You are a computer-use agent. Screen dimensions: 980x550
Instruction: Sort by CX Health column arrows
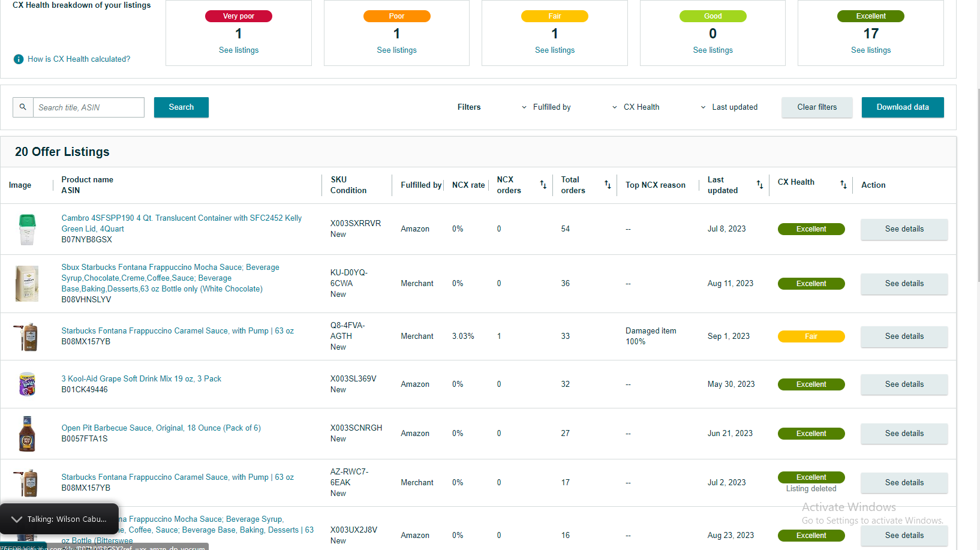click(x=843, y=185)
